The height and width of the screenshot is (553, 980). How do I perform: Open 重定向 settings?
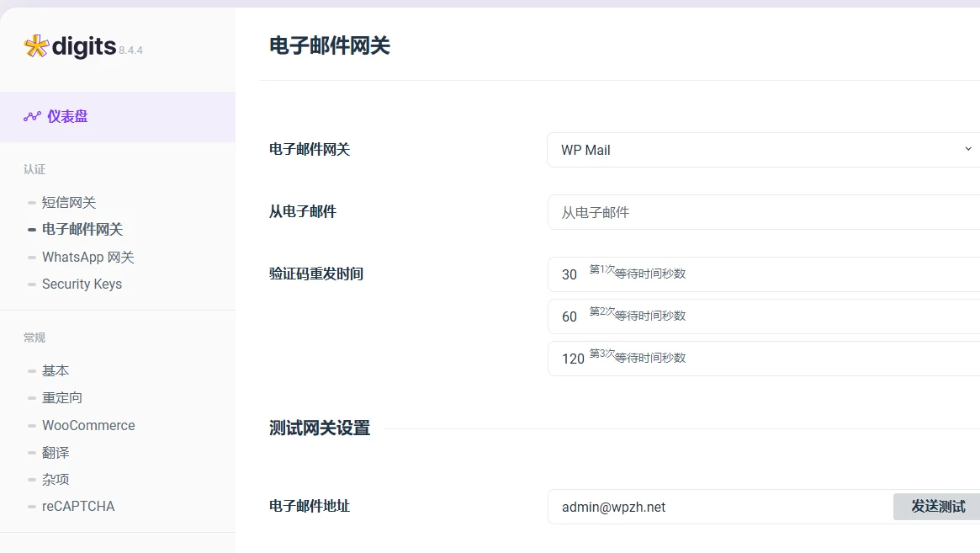tap(61, 397)
